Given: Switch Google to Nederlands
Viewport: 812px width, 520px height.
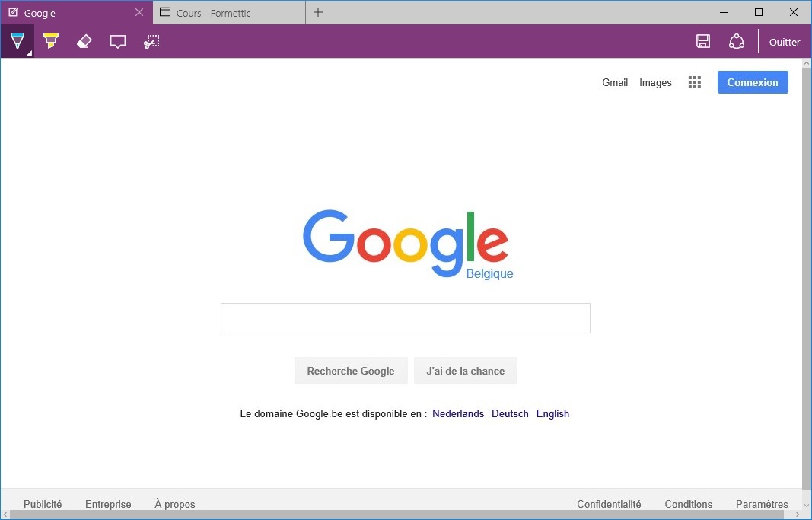Looking at the screenshot, I should 458,414.
